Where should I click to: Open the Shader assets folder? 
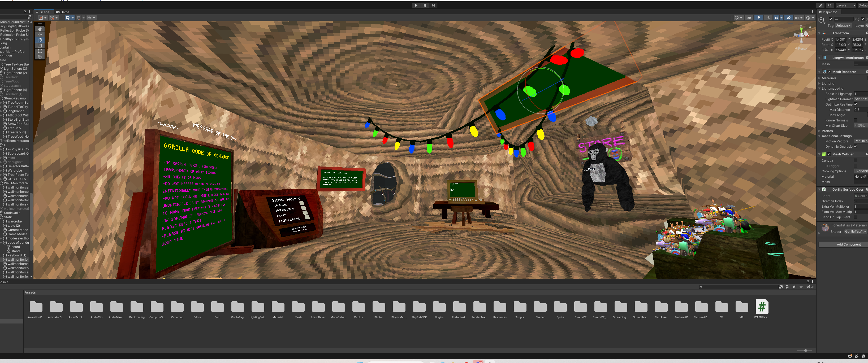(x=540, y=309)
